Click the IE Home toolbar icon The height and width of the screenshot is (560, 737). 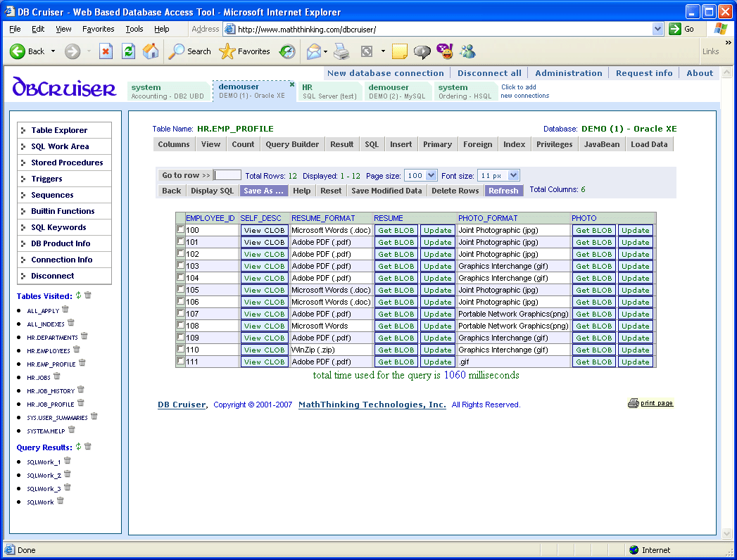(151, 51)
